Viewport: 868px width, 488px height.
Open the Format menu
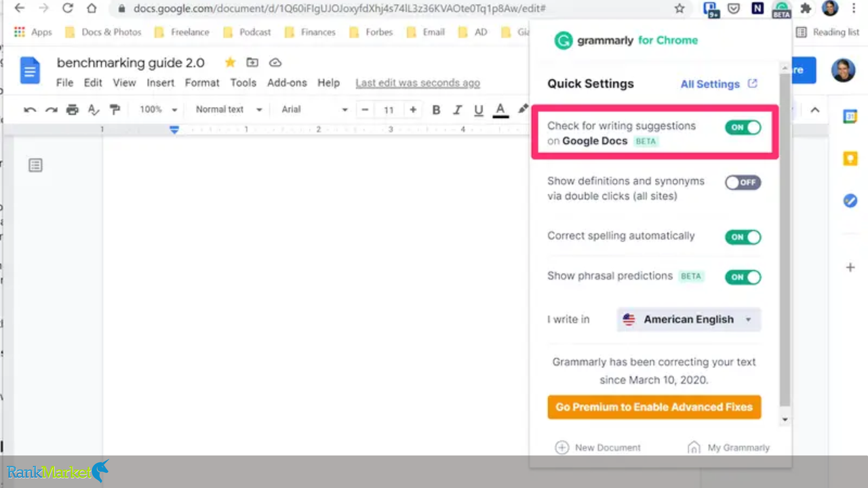point(202,83)
